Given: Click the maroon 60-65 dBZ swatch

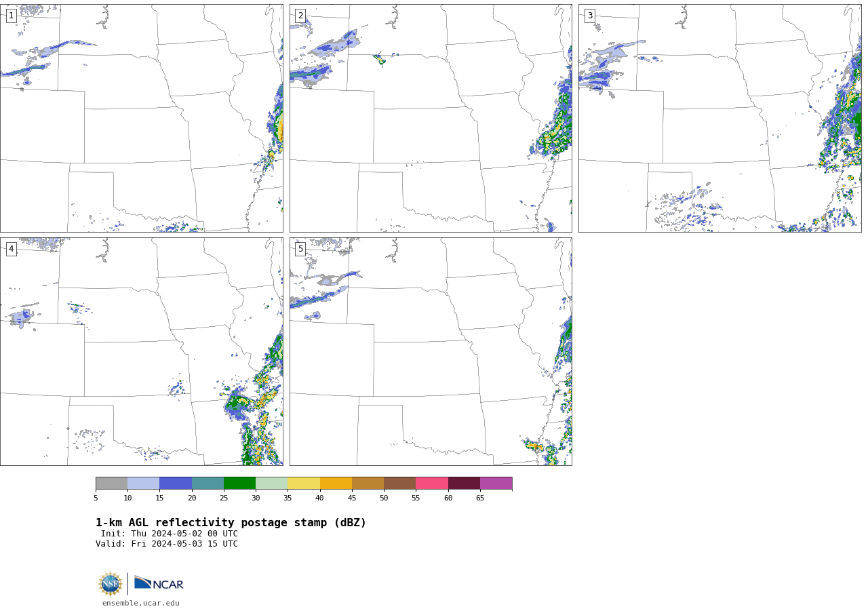Looking at the screenshot, I should [464, 484].
